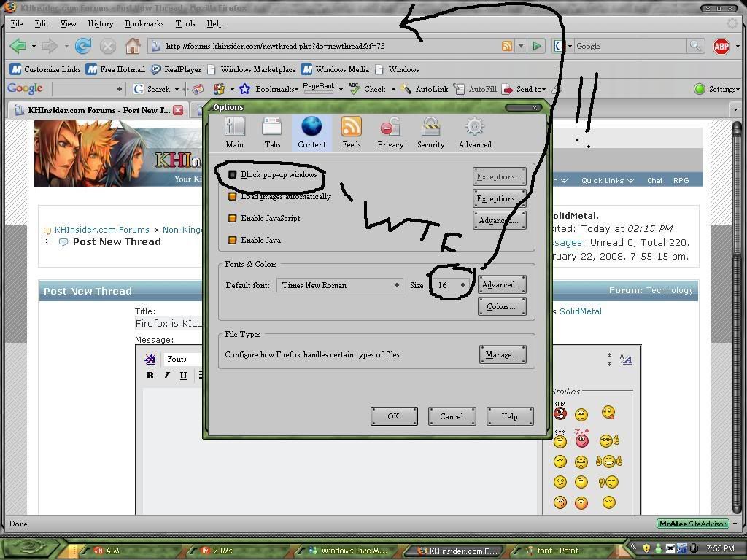747x560 pixels.
Task: Open the Edit menu
Action: point(42,24)
